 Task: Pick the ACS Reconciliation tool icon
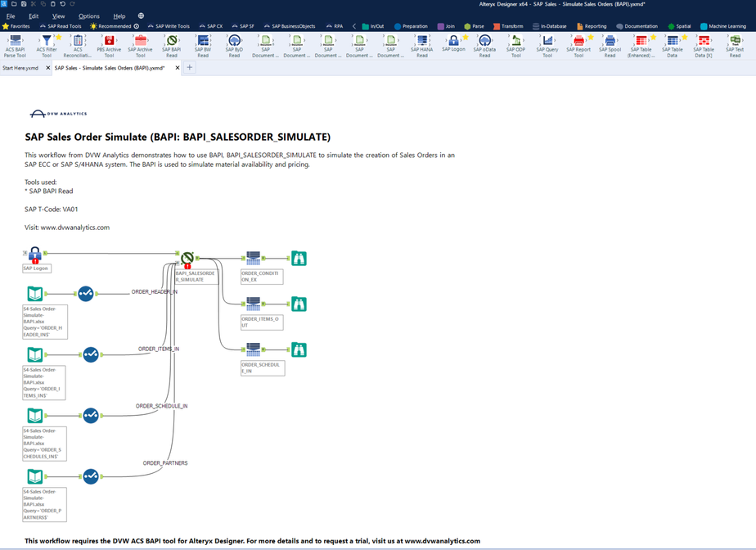point(78,47)
